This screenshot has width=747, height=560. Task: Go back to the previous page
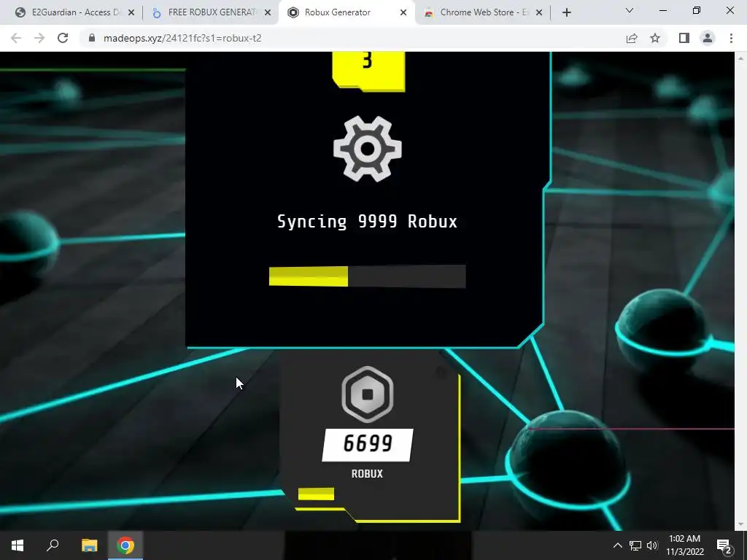click(16, 38)
